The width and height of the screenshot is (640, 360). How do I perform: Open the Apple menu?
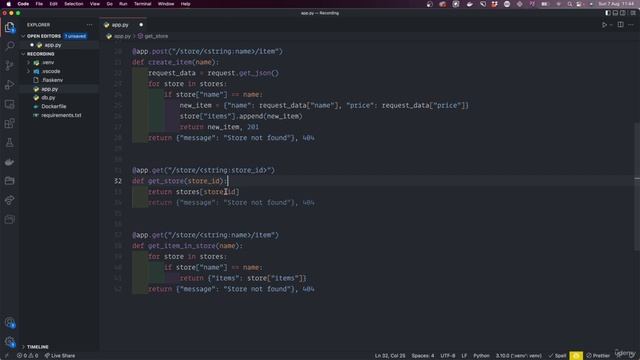[8, 4]
